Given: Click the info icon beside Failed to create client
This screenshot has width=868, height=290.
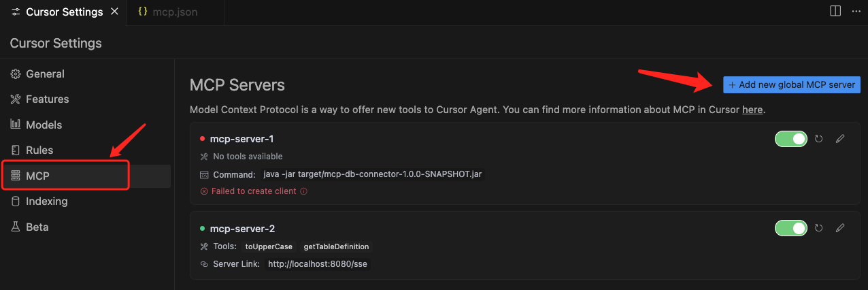Looking at the screenshot, I should (x=304, y=191).
